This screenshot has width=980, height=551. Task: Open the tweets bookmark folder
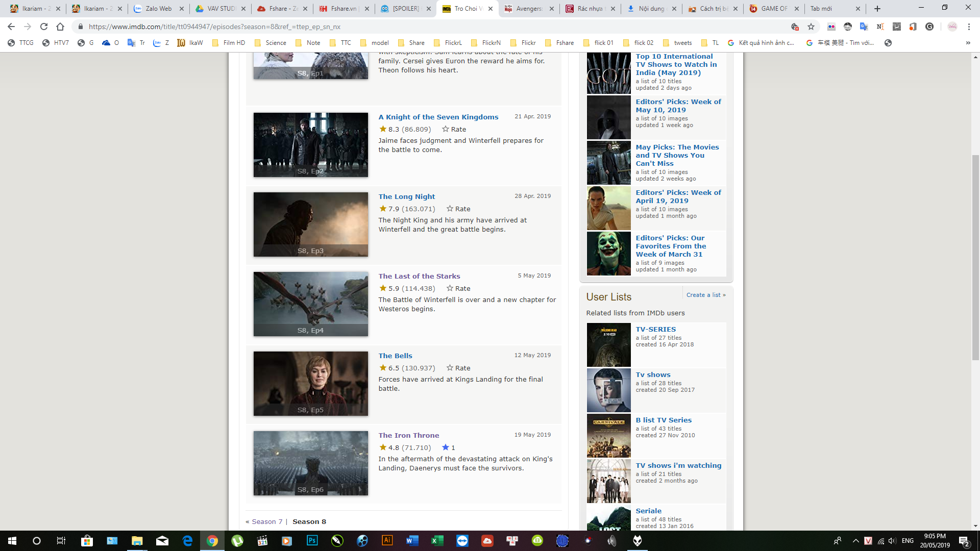coord(677,43)
